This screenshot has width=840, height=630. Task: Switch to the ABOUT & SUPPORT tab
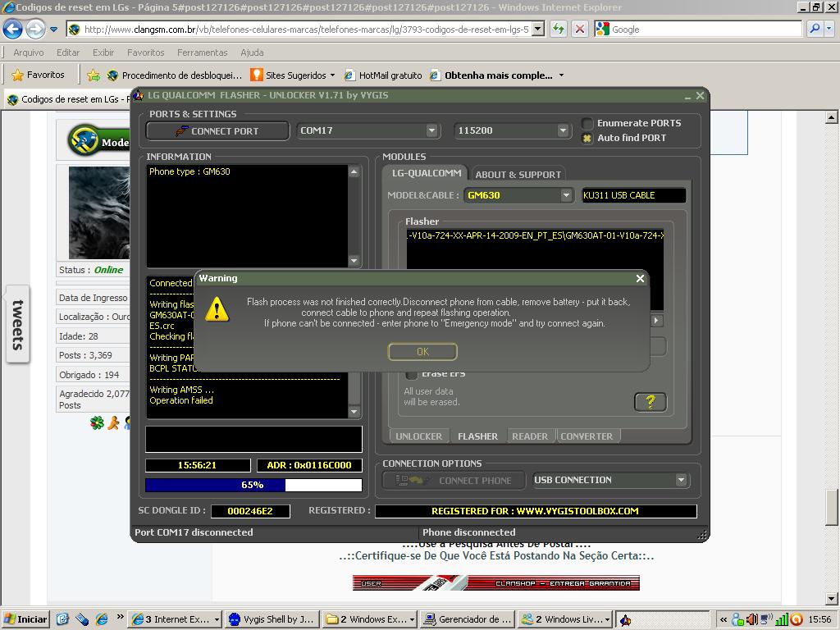pyautogui.click(x=518, y=174)
